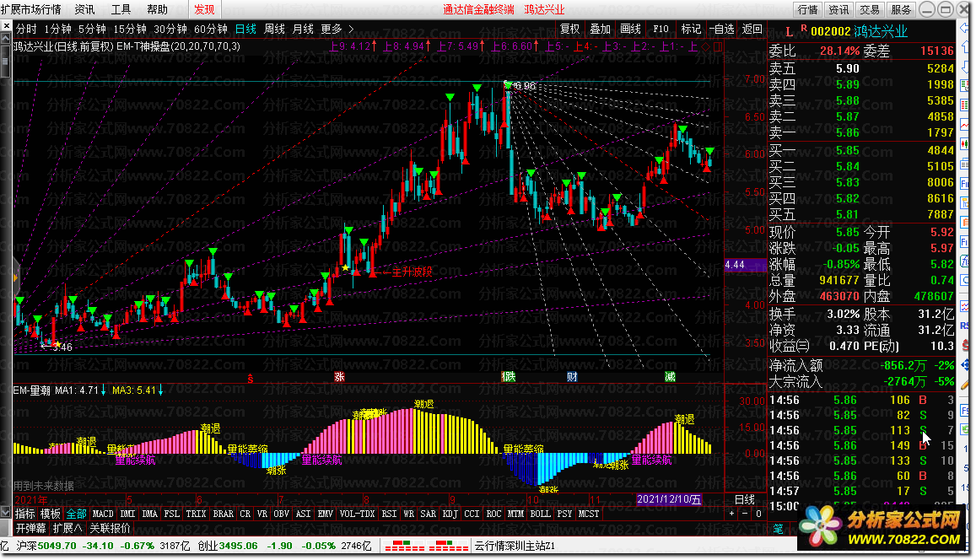Click the chevron arrow after 更多
976x560 pixels.
coord(351,29)
